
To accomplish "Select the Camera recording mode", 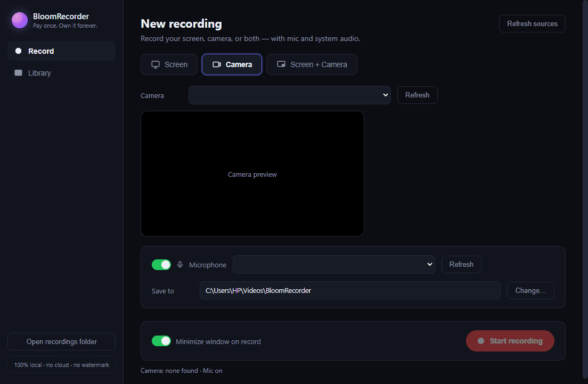I will (232, 64).
